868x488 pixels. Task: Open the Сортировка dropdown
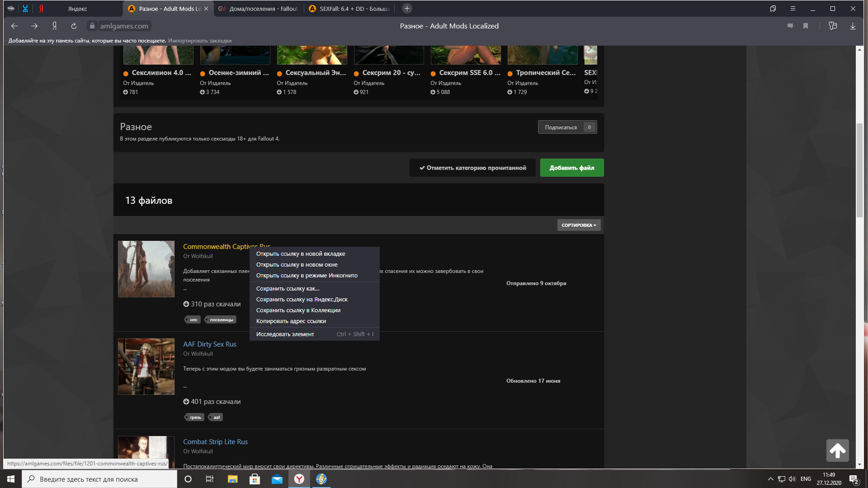pos(579,225)
